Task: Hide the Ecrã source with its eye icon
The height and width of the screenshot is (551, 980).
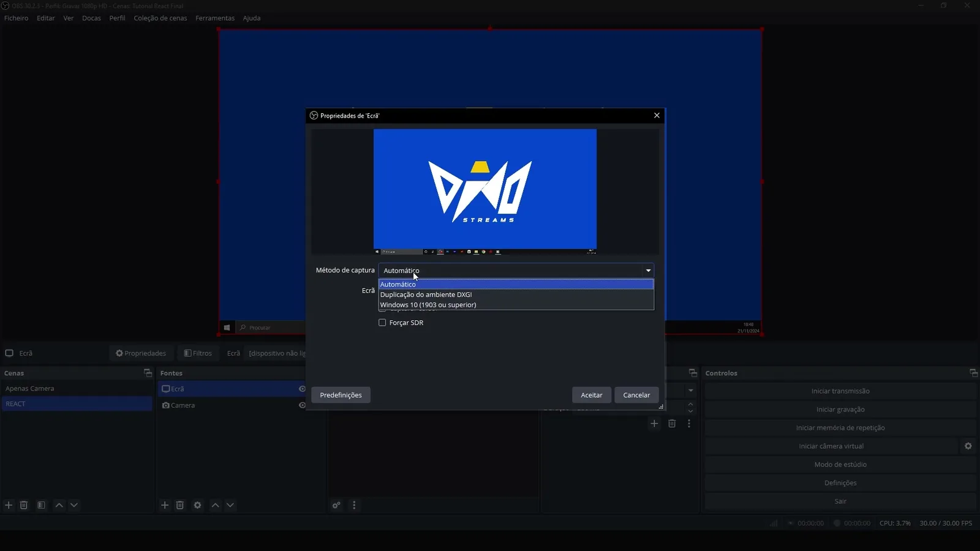Action: (x=302, y=389)
